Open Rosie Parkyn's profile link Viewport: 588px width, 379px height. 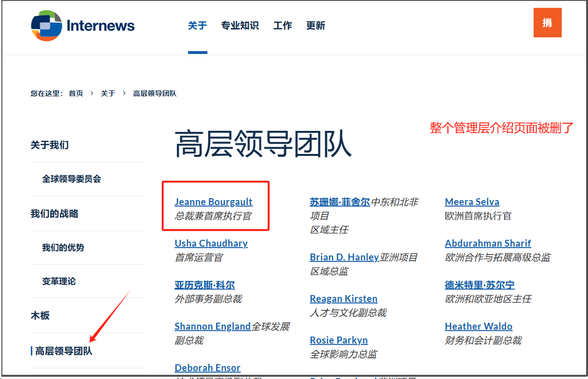tap(339, 340)
